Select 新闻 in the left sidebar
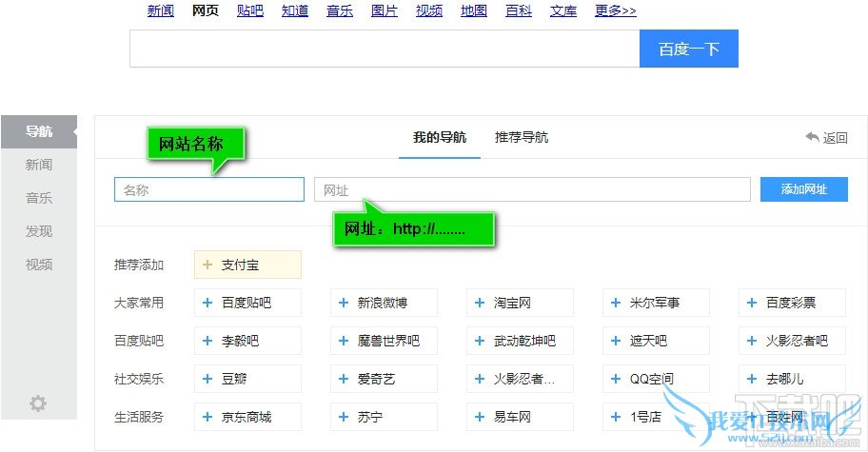Viewport: 868px width, 452px height. point(39,165)
